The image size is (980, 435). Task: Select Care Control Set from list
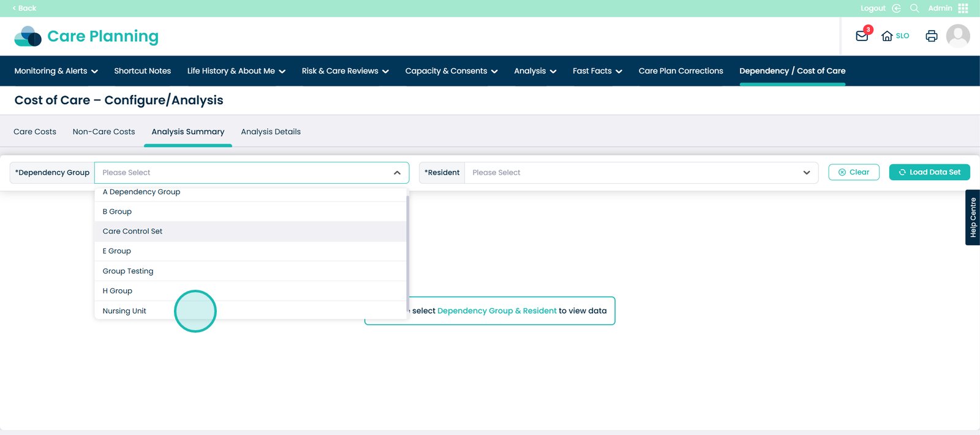click(133, 232)
